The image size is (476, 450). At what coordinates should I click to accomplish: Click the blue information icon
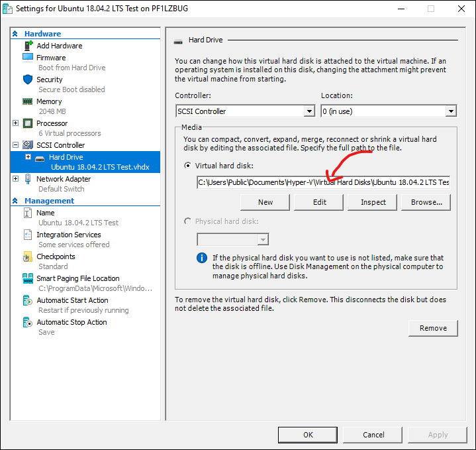click(202, 258)
